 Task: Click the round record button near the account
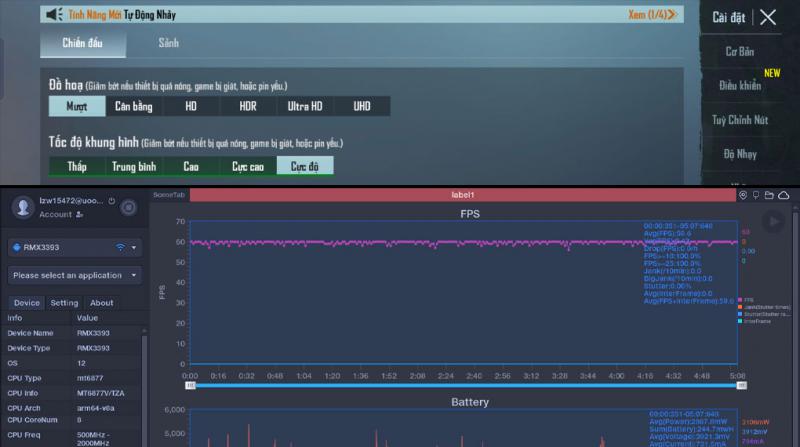(129, 207)
